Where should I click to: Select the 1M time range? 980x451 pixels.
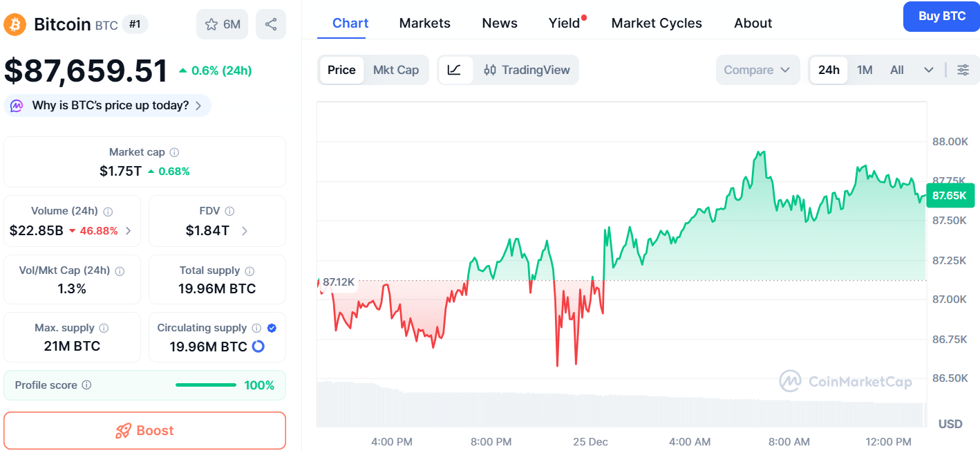[865, 70]
